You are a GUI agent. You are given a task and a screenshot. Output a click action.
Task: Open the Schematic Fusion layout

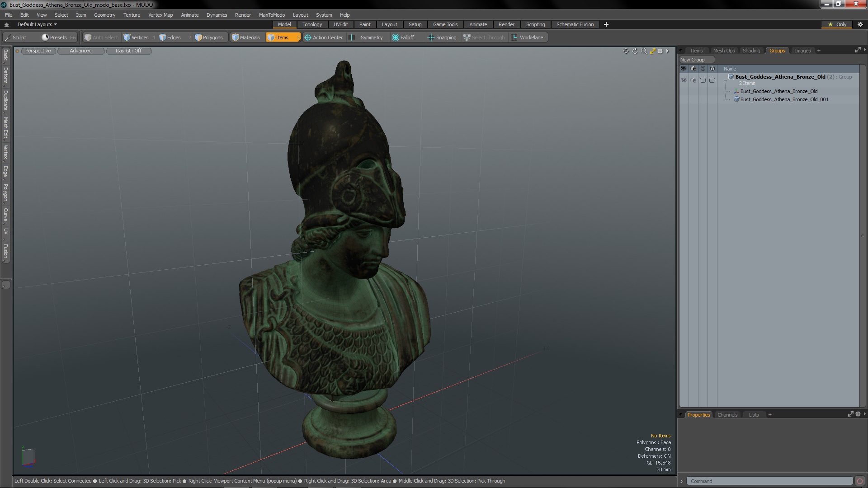pyautogui.click(x=575, y=24)
